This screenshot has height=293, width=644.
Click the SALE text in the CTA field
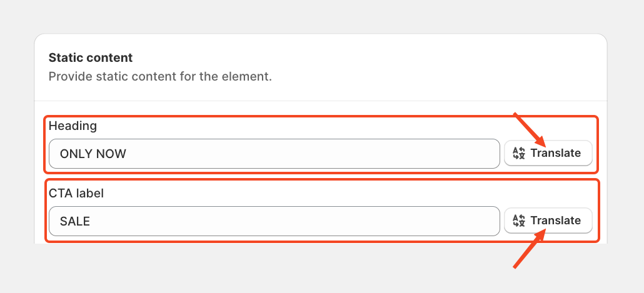coord(75,222)
